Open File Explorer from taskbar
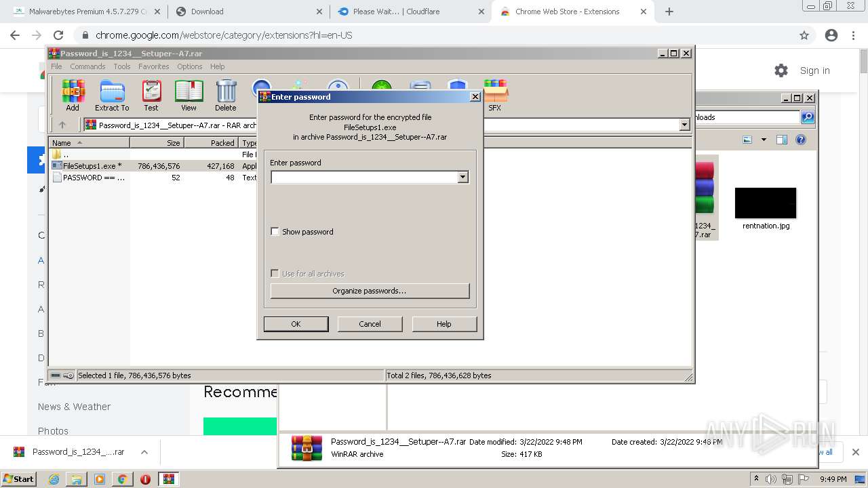 77,479
